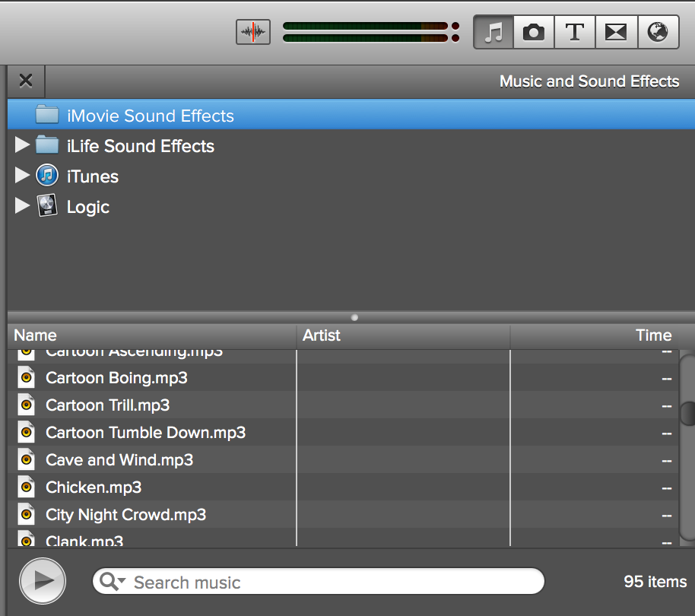
Task: Show the Photo browser camera icon
Action: (x=534, y=32)
